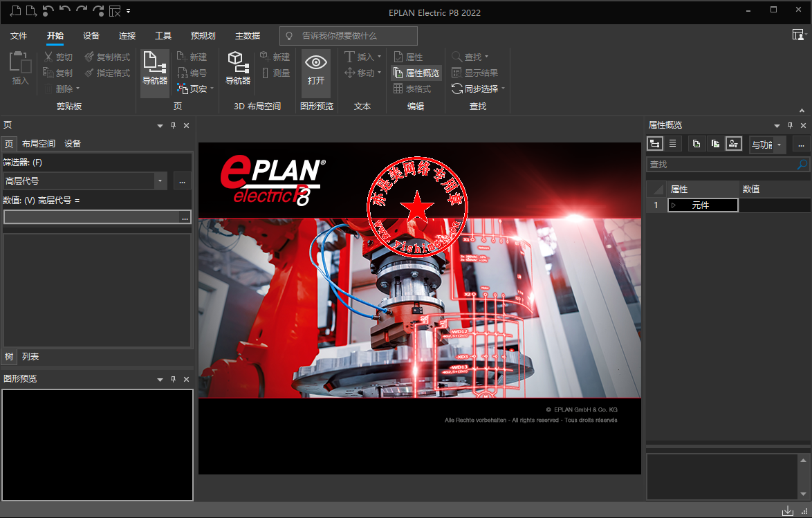Open the 3D 布局空间 导航器
Viewport: 812px width, 518px height.
point(238,68)
